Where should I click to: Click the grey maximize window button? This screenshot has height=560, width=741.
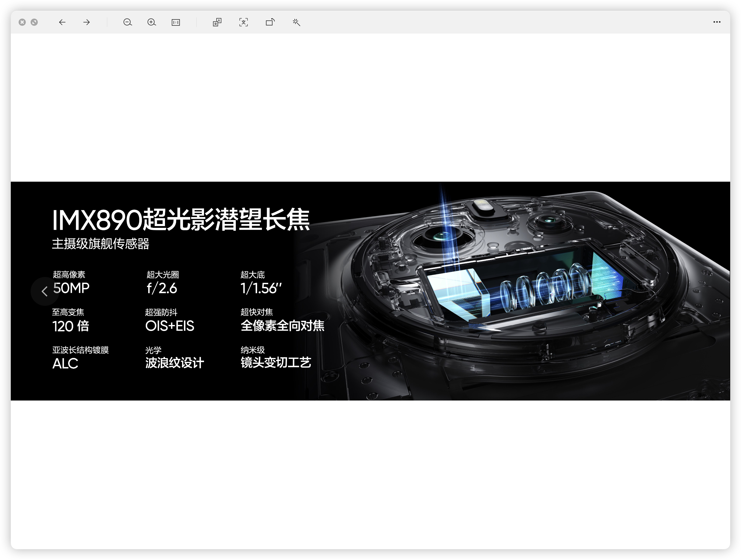(34, 22)
